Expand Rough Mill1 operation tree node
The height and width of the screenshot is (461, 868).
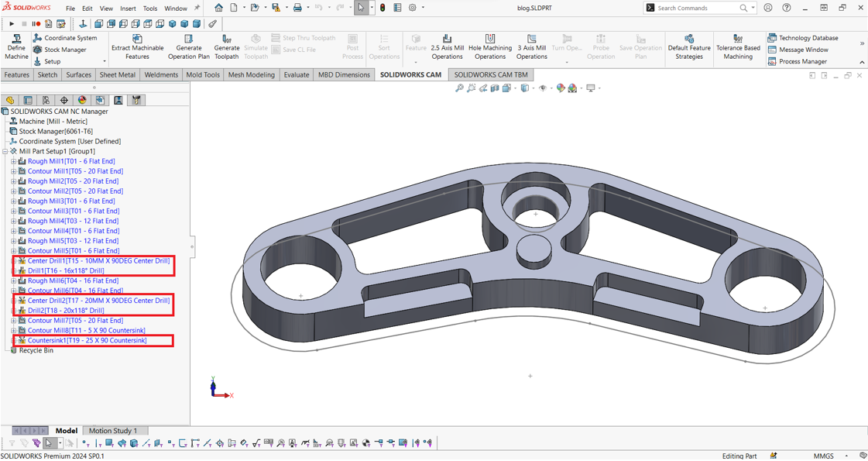[13, 162]
